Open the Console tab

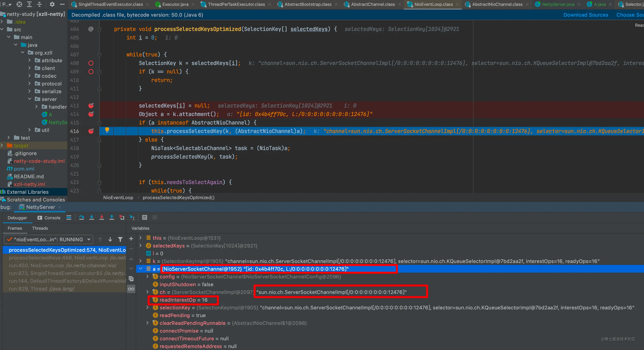[x=49, y=218]
